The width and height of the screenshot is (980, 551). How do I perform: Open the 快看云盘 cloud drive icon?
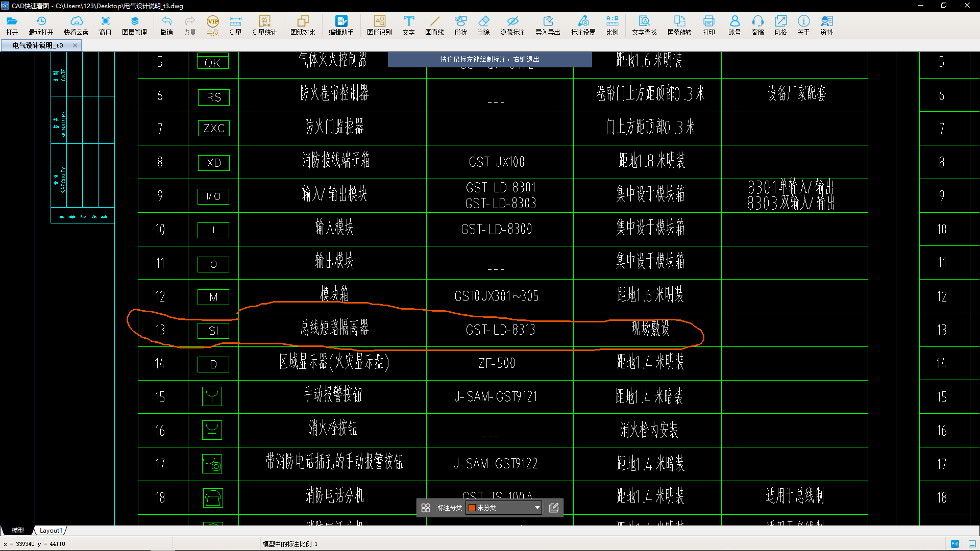[x=76, y=25]
